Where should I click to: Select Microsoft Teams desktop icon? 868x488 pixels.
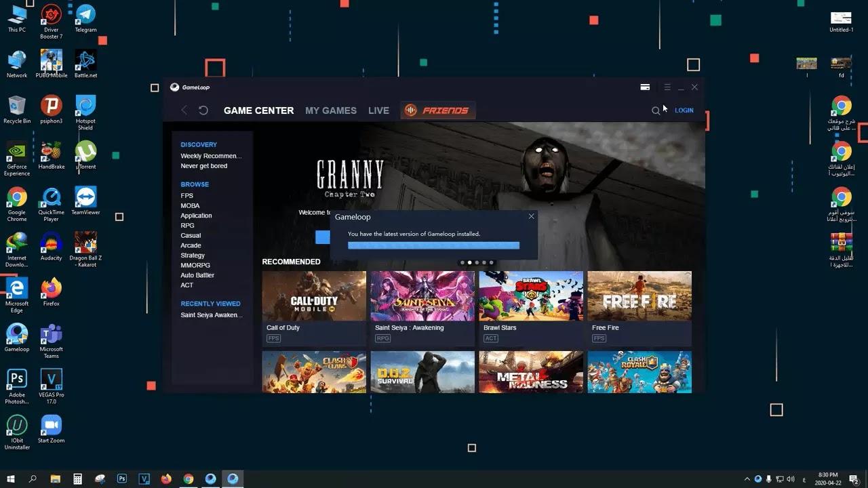[x=52, y=342]
